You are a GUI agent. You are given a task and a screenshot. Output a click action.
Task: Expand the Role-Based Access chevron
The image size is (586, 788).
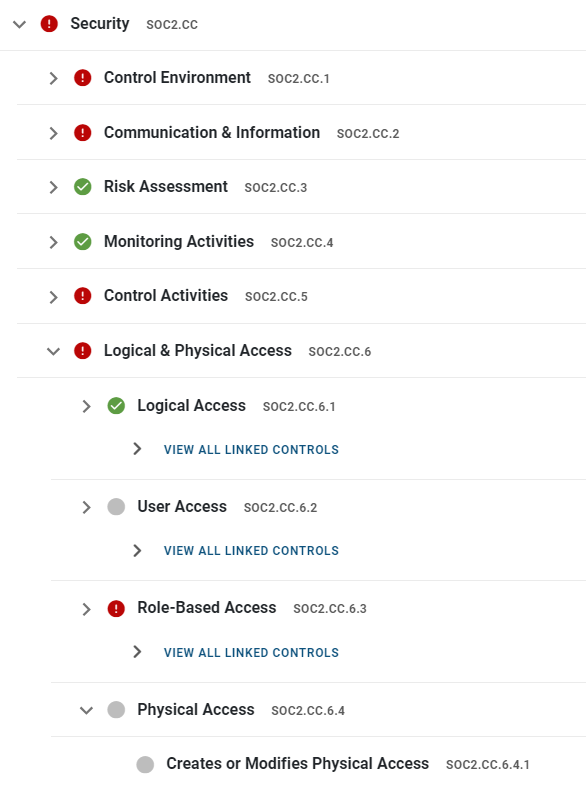86,609
